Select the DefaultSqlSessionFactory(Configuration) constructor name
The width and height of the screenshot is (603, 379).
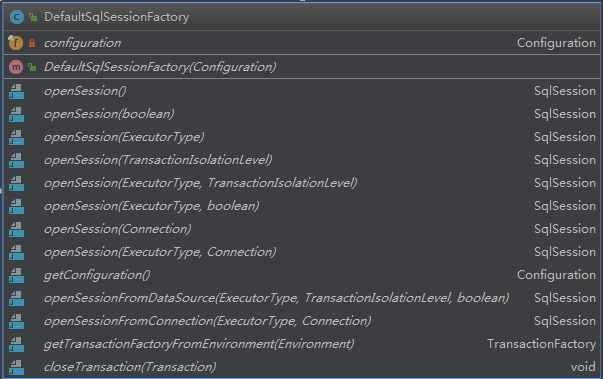[x=160, y=67]
